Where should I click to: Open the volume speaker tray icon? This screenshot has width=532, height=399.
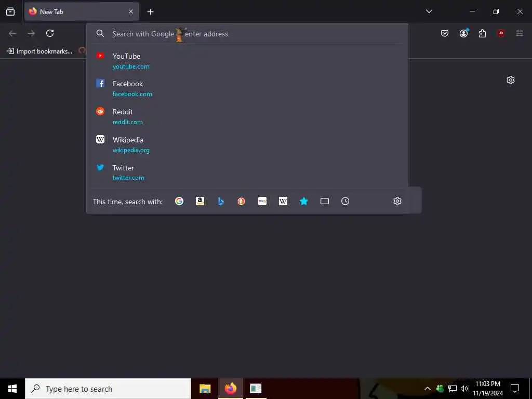pos(464,389)
